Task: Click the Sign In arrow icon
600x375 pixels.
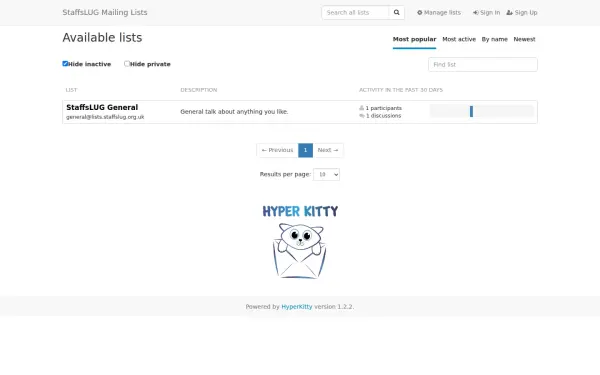Action: (x=476, y=13)
